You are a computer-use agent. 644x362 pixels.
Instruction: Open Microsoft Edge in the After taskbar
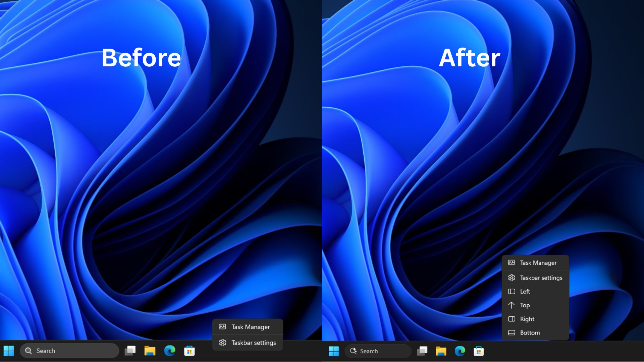tap(460, 351)
